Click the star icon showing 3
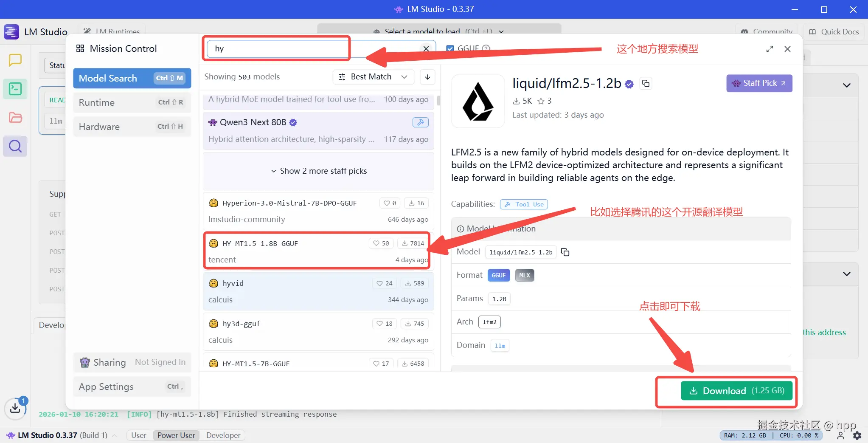The image size is (868, 443). (541, 101)
